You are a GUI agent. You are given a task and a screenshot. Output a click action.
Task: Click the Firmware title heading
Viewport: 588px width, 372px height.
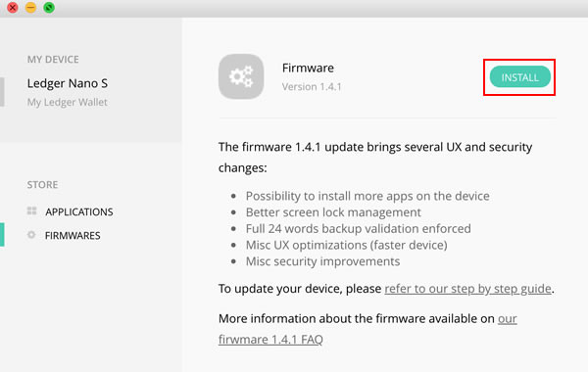coord(308,68)
